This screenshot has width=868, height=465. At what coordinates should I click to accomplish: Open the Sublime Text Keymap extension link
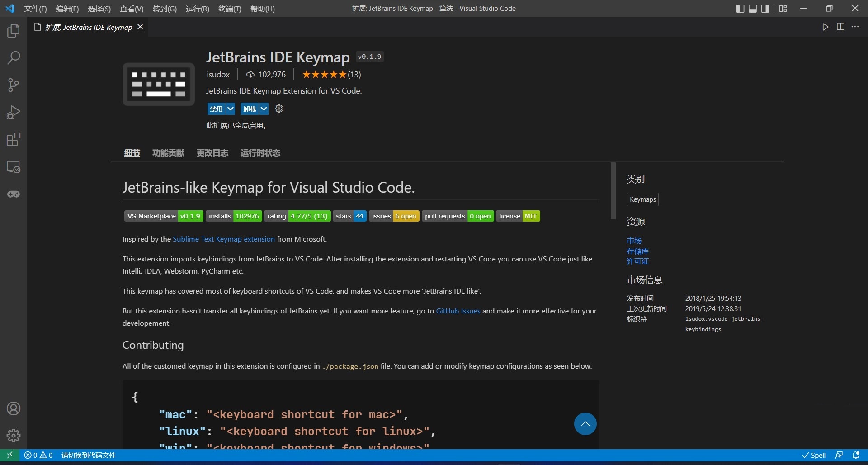tap(223, 239)
